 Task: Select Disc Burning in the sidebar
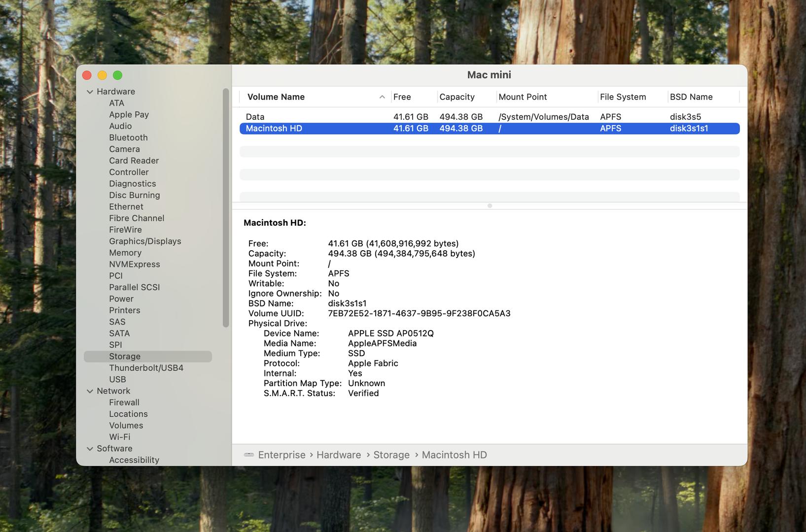135,195
